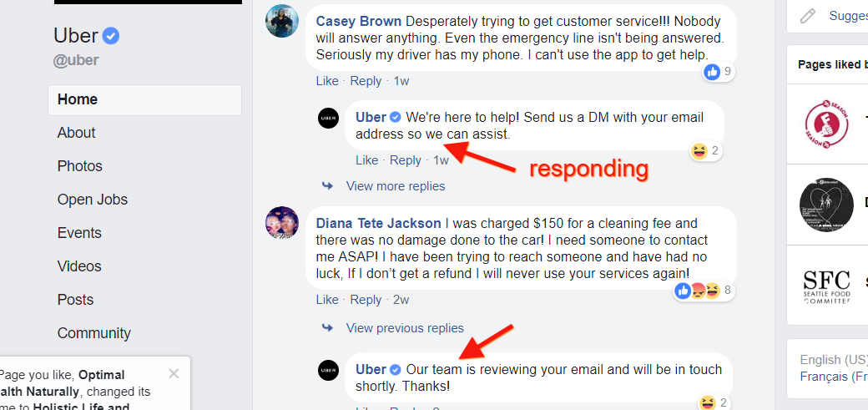Open Casey Brown's profile picture
This screenshot has width=868, height=410.
pos(282,21)
